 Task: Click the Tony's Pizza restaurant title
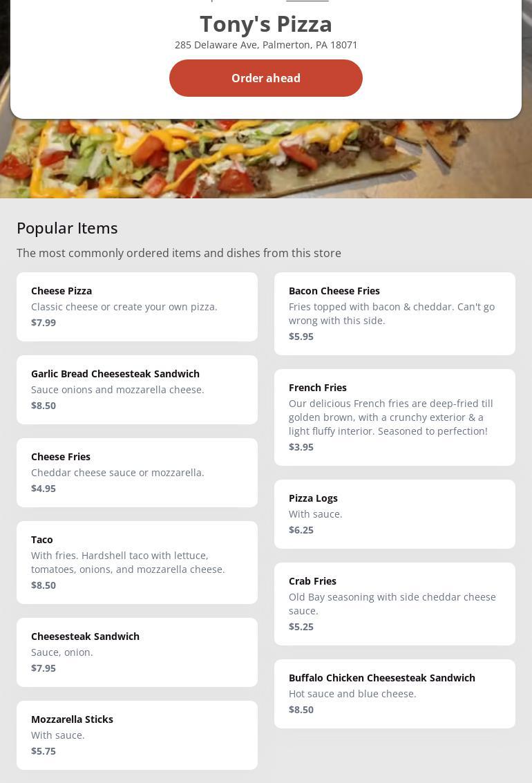coord(266,24)
